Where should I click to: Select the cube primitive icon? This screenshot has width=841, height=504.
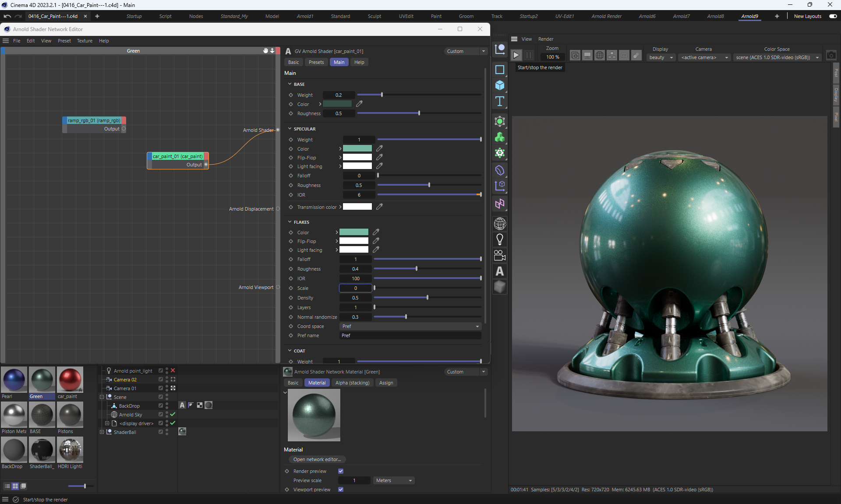coord(499,85)
